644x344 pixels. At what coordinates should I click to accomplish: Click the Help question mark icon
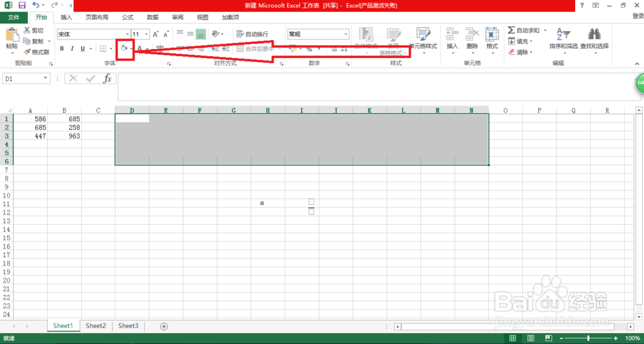pos(582,5)
